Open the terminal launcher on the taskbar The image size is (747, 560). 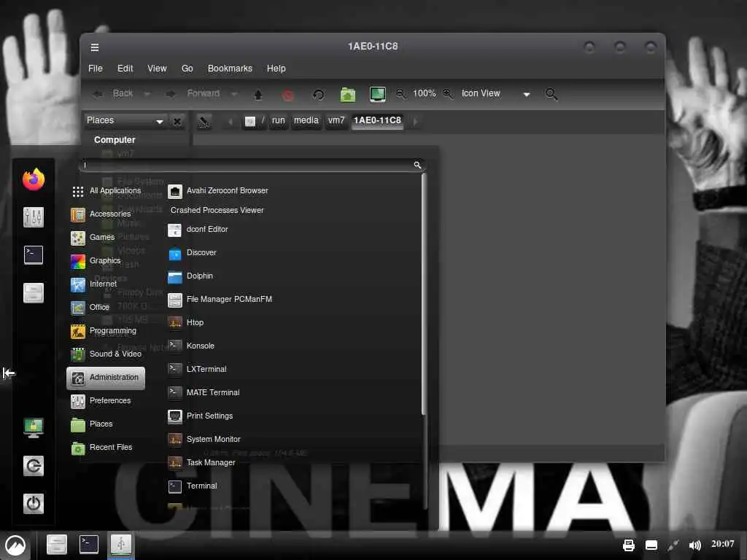click(x=88, y=545)
